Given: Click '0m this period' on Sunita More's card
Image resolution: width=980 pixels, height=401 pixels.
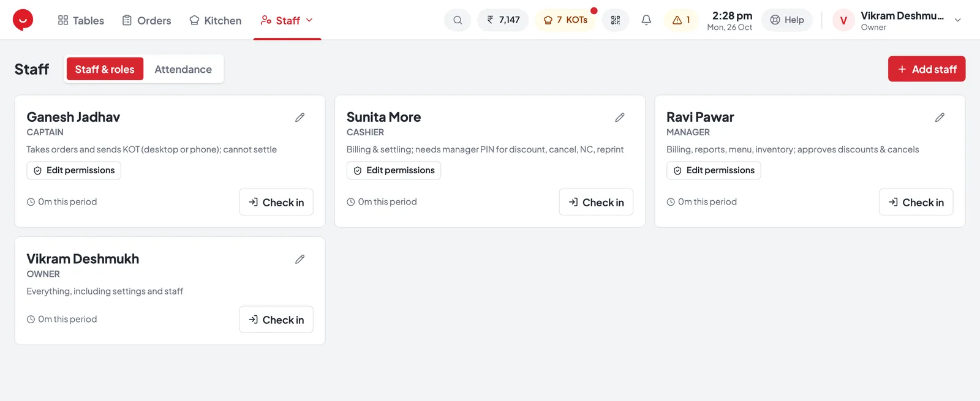Looking at the screenshot, I should 387,202.
